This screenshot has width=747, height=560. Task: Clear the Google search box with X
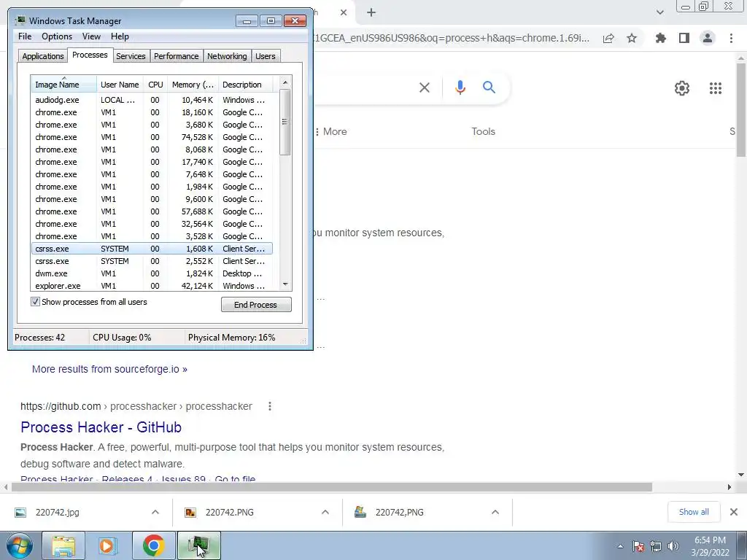click(x=425, y=87)
